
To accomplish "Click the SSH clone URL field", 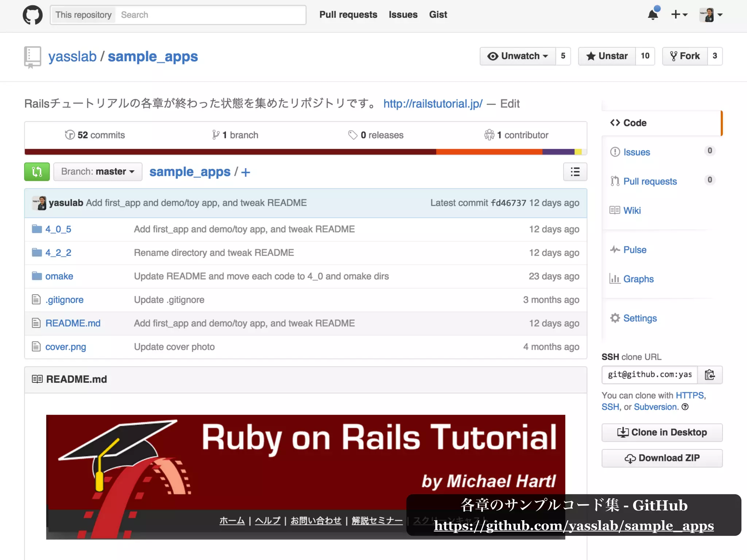I will point(650,375).
